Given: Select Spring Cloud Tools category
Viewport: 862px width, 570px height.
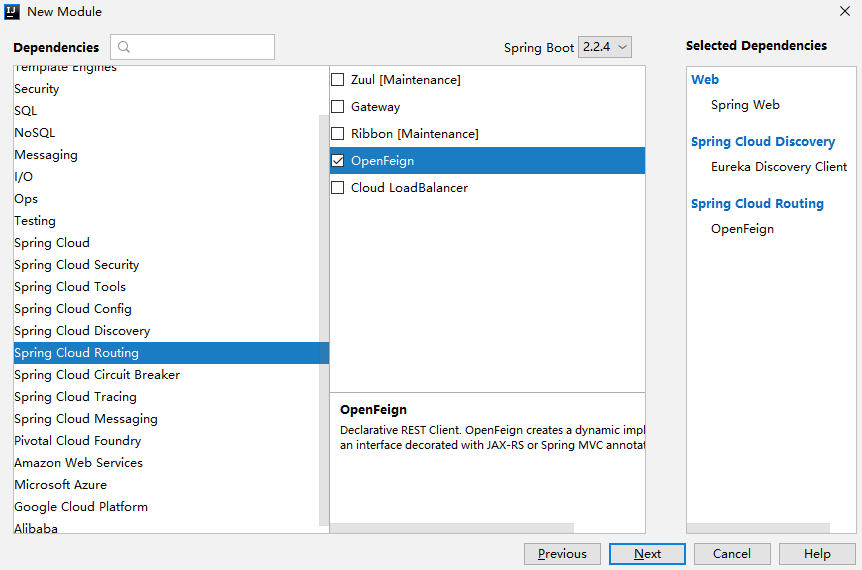Looking at the screenshot, I should click(171, 286).
